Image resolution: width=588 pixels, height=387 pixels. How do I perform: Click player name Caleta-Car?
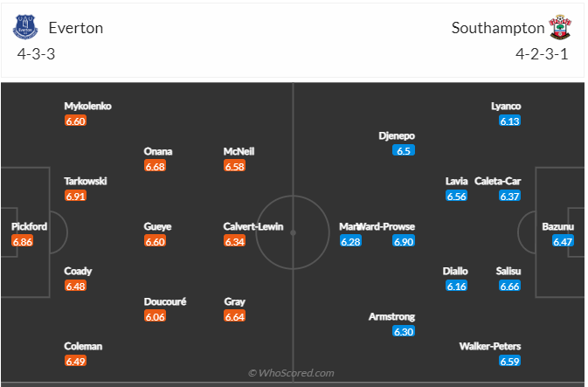tap(498, 181)
